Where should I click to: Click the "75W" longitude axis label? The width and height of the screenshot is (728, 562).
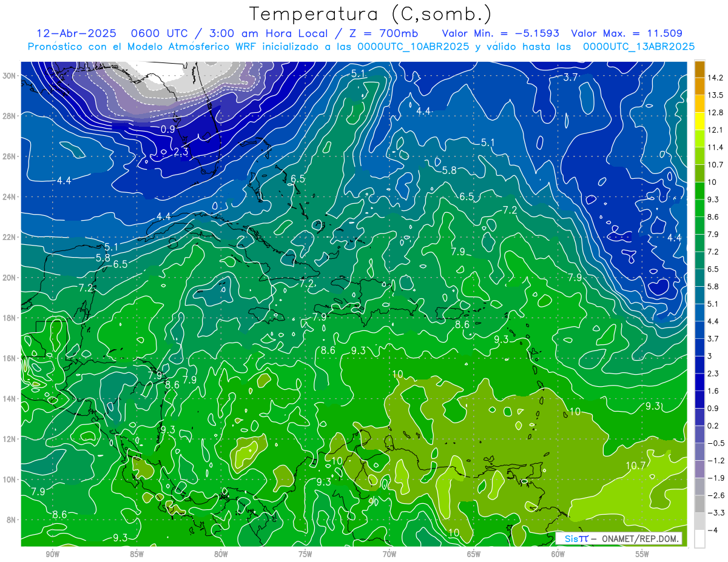[x=305, y=554]
